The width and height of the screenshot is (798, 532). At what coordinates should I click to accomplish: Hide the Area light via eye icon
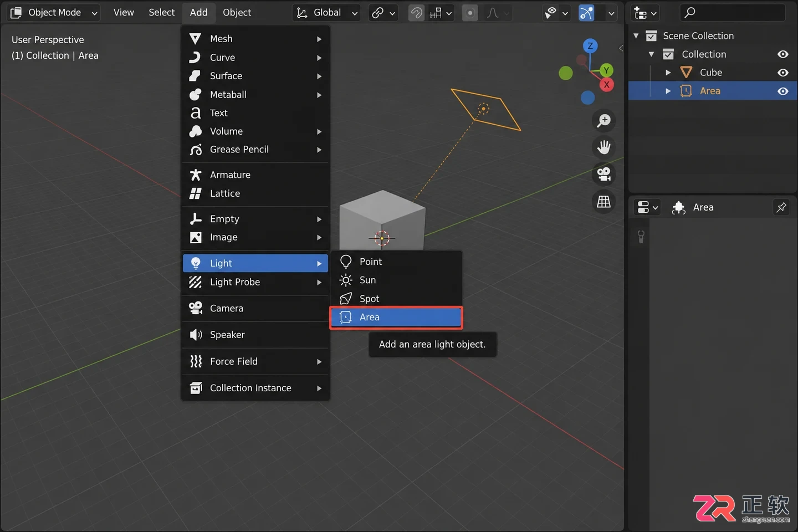click(x=782, y=91)
